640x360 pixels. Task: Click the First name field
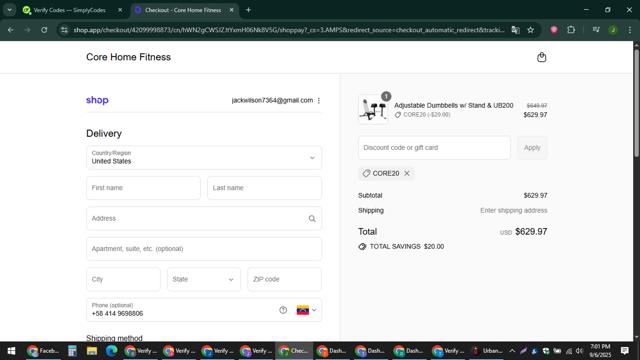[x=143, y=188]
